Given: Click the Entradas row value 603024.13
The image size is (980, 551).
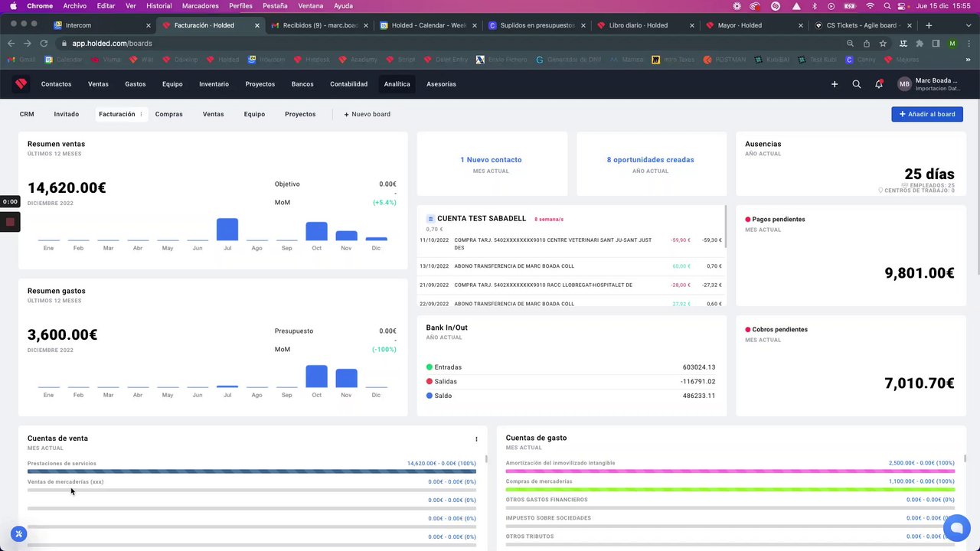Looking at the screenshot, I should (699, 367).
